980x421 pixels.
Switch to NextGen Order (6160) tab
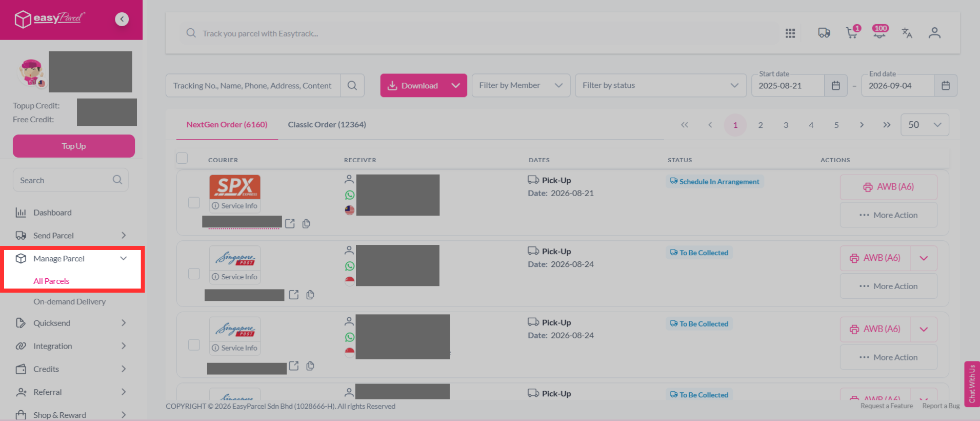tap(227, 125)
